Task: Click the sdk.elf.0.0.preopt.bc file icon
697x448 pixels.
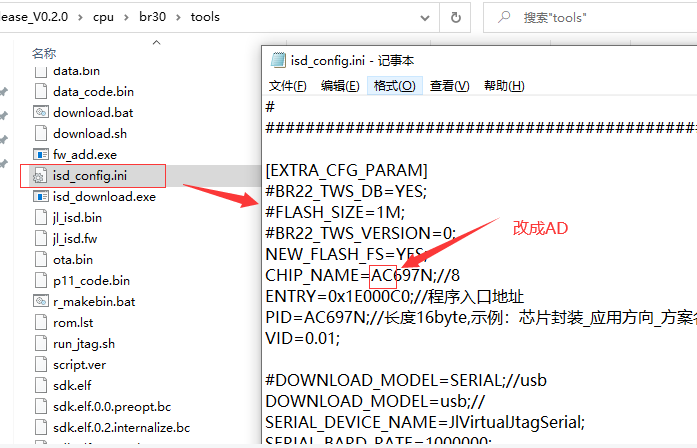Action: [41, 406]
